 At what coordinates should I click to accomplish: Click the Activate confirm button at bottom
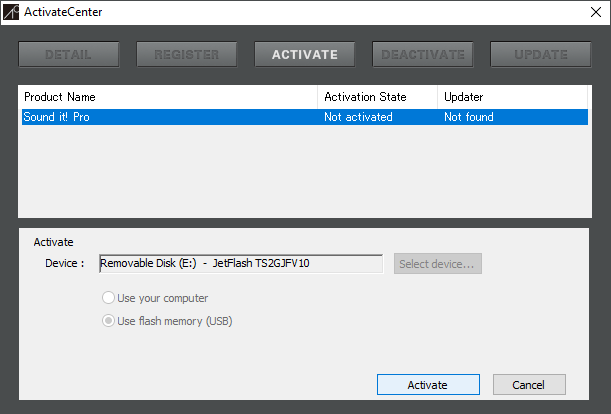coord(428,385)
